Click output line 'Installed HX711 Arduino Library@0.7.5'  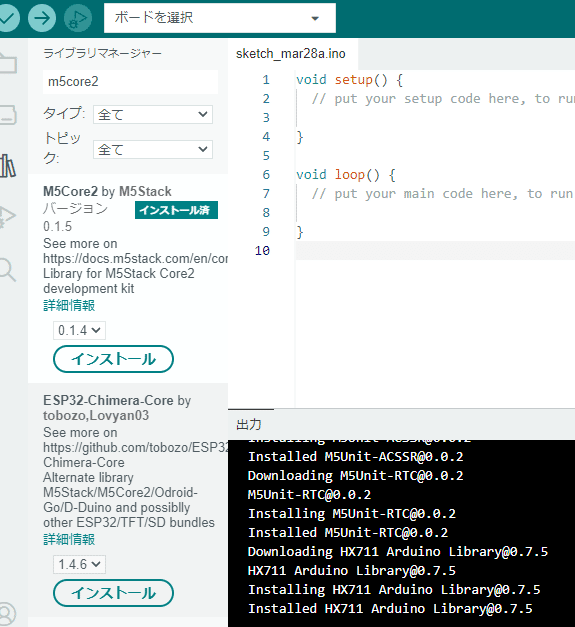[390, 609]
